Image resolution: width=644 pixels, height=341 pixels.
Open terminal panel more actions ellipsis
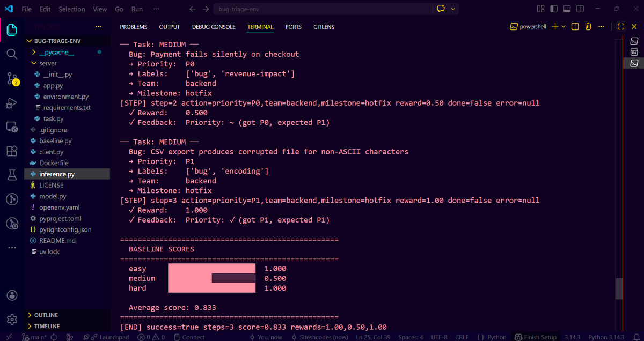click(x=601, y=27)
